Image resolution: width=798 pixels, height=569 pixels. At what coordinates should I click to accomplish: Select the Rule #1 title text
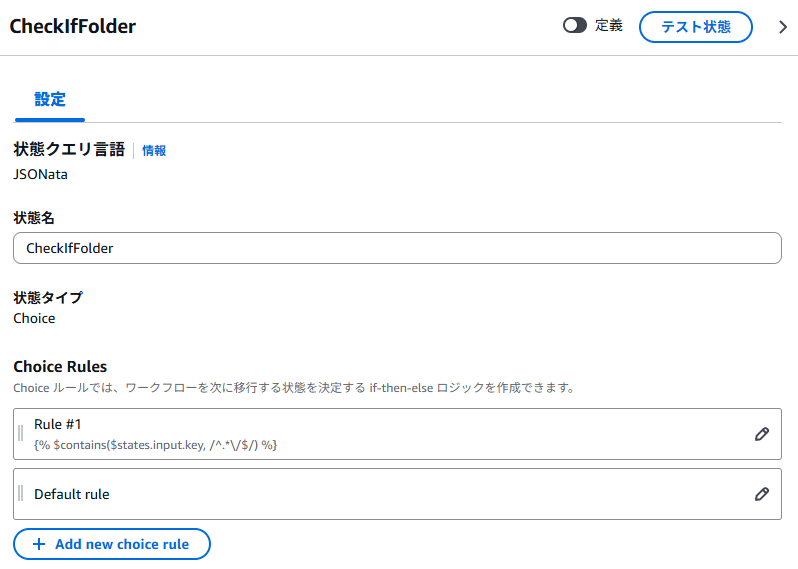(x=58, y=424)
